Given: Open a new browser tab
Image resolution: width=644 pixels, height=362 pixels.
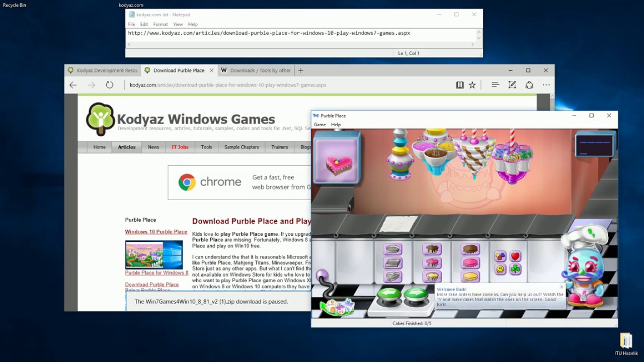Looking at the screenshot, I should [301, 70].
